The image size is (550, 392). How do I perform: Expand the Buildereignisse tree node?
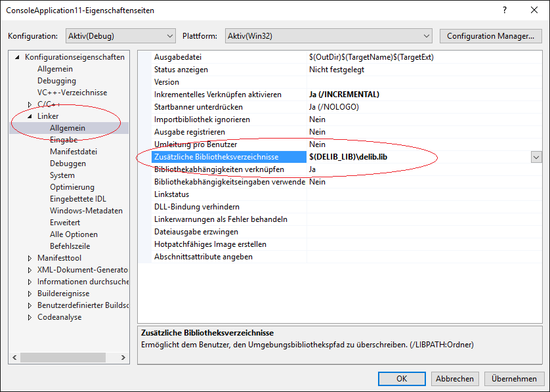30,294
